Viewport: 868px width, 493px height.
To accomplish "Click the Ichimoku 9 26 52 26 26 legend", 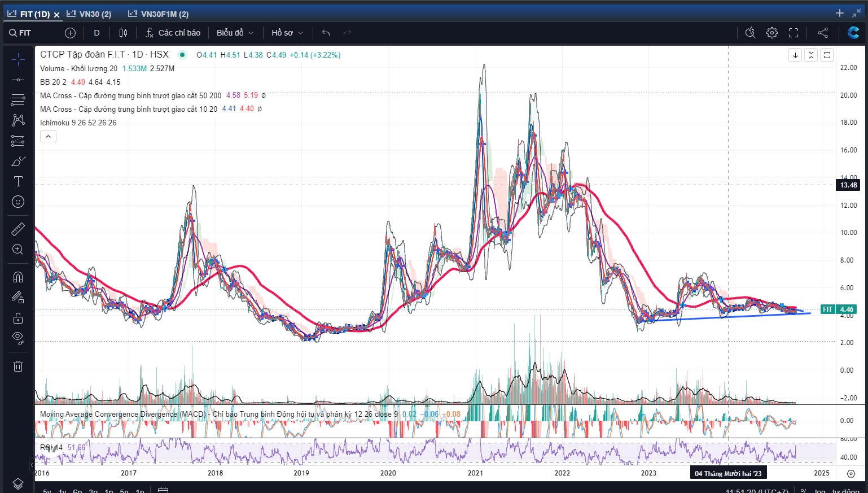I will [x=78, y=123].
